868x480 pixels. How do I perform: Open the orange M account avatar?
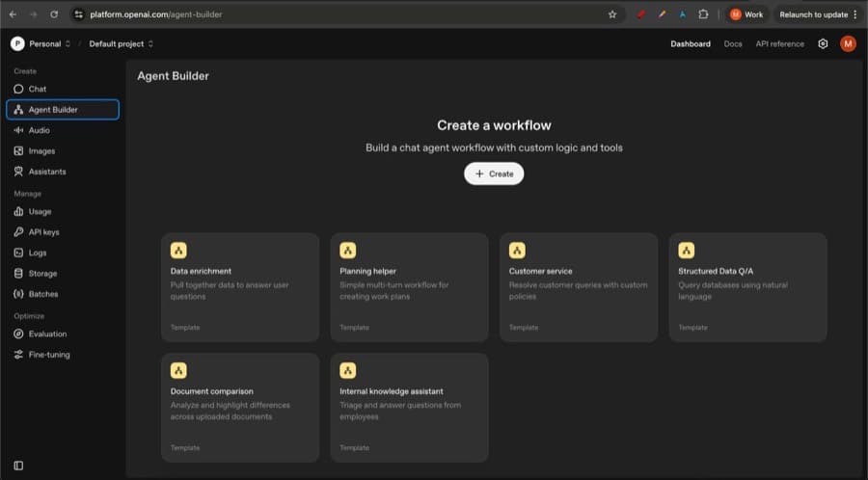[x=848, y=43]
